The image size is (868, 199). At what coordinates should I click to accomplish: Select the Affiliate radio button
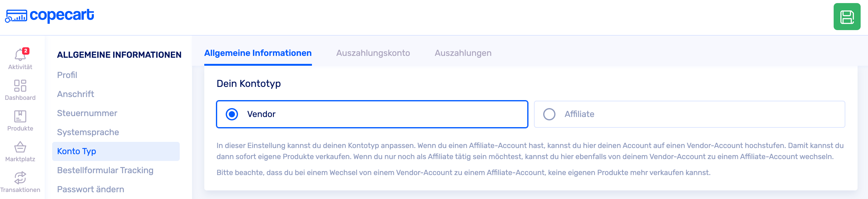[549, 114]
